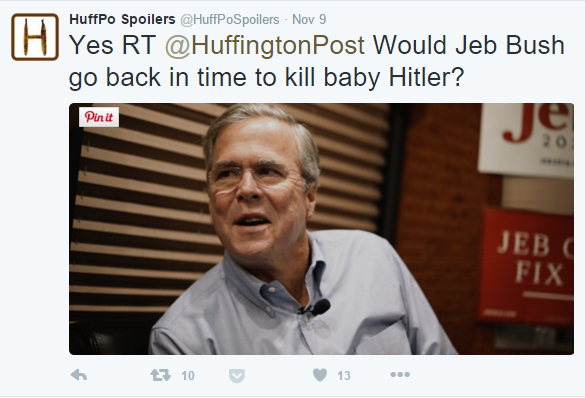Like the tweet with the heart icon
The height and width of the screenshot is (398, 585).
pyautogui.click(x=320, y=375)
